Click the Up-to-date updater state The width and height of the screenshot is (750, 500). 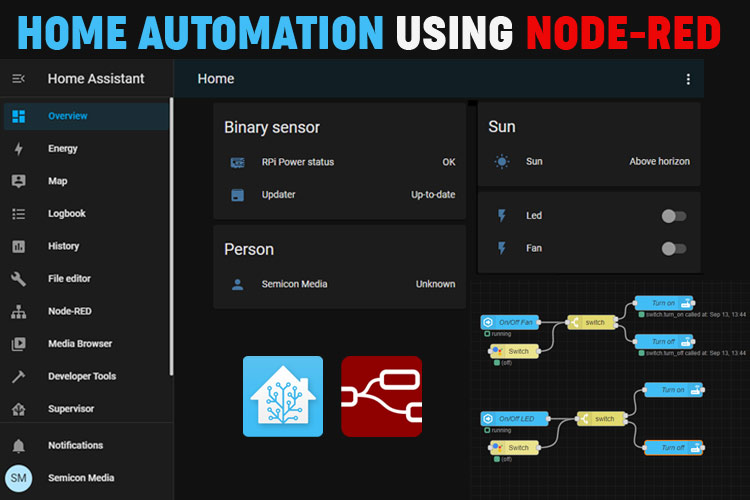tap(433, 195)
